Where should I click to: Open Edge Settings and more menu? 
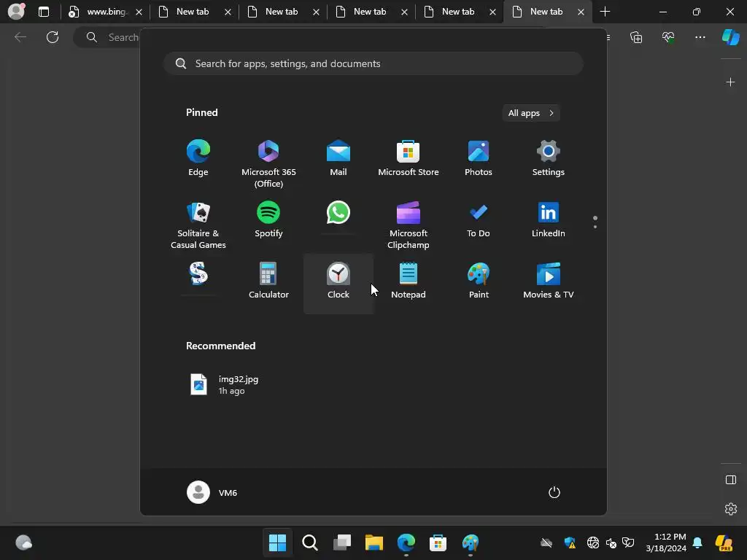pyautogui.click(x=700, y=36)
